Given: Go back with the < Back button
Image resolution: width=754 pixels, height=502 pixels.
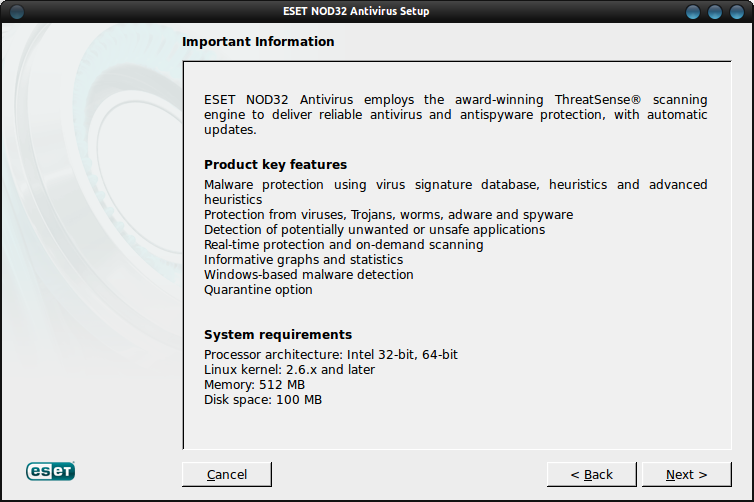Looking at the screenshot, I should coord(591,475).
